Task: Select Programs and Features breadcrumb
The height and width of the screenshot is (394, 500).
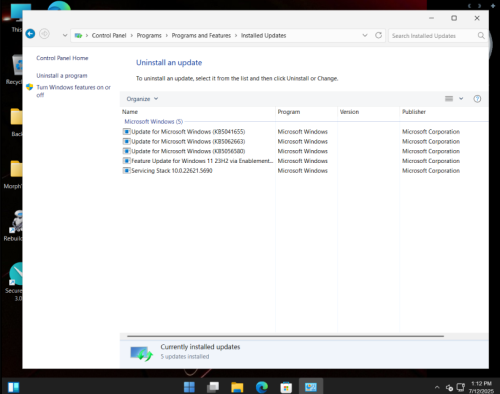Action: 201,35
